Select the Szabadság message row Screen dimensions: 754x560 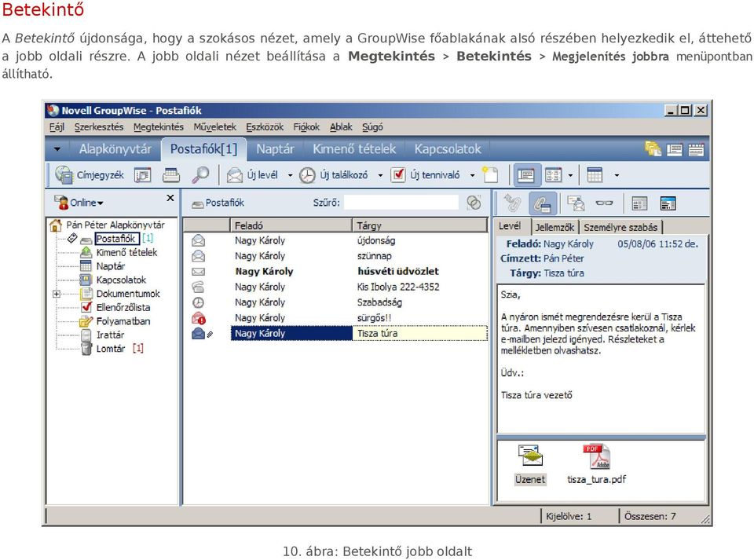click(335, 302)
